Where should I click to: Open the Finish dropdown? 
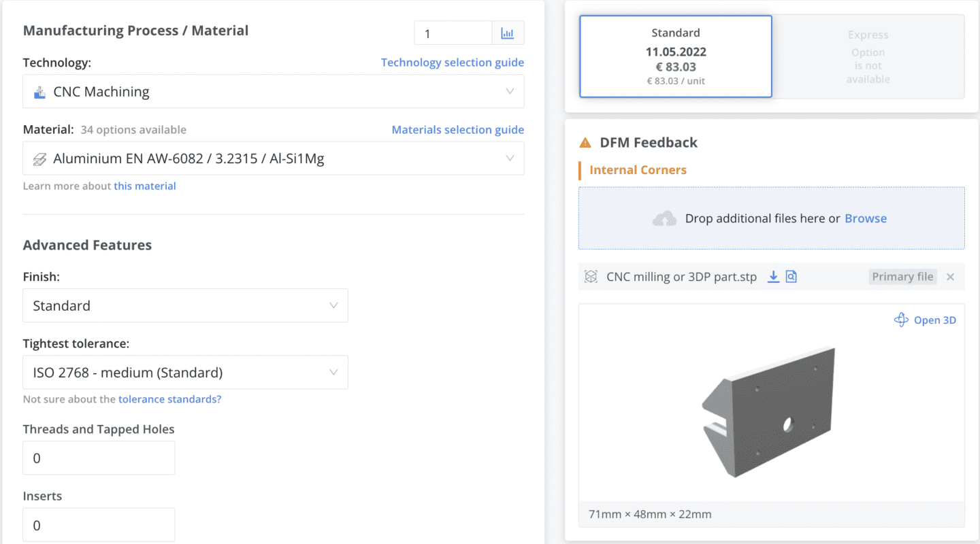pos(185,306)
